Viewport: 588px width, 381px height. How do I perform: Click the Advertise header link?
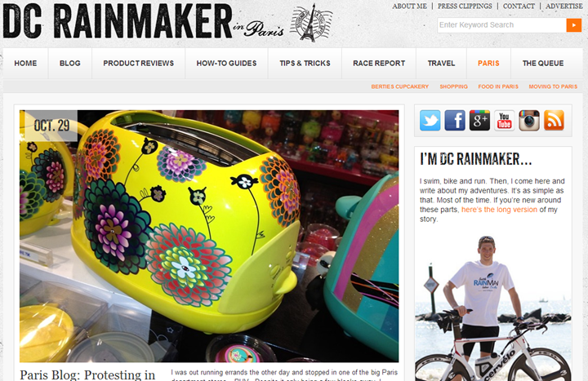564,7
